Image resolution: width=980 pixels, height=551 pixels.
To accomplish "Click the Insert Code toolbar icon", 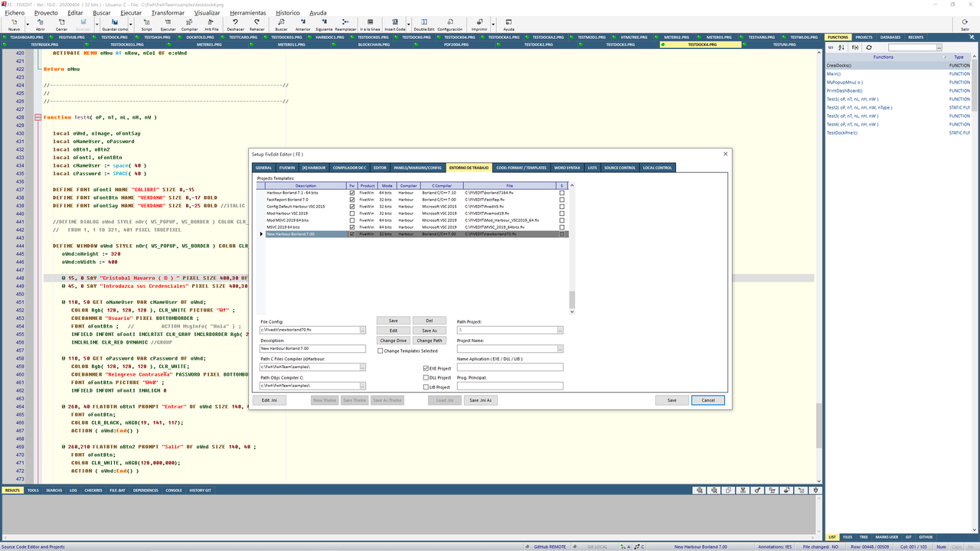I will click(395, 24).
